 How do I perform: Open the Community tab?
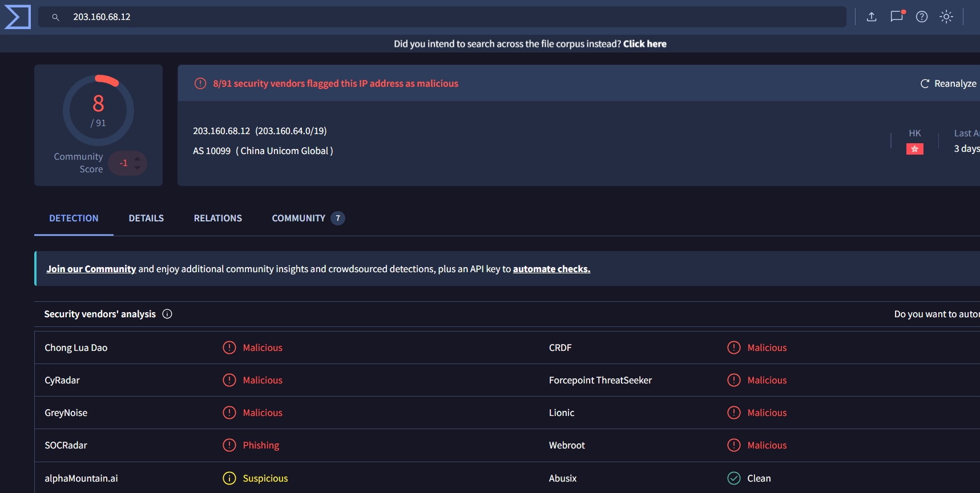point(308,218)
